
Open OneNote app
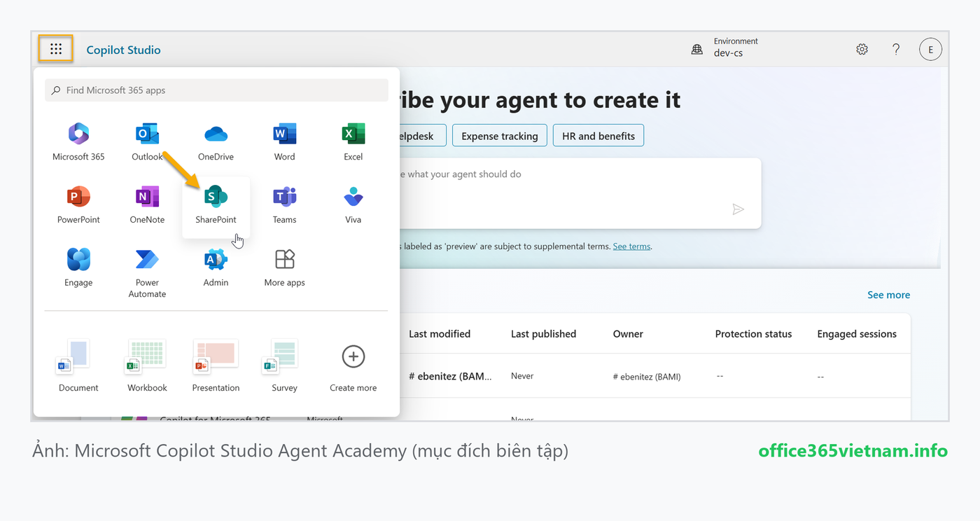point(147,205)
